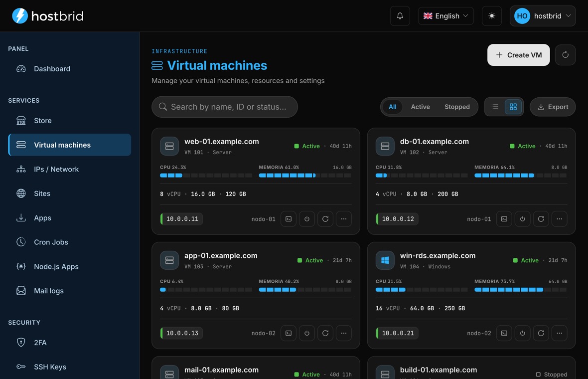The image size is (588, 379).
Task: Open the English language dropdown
Action: 445,16
